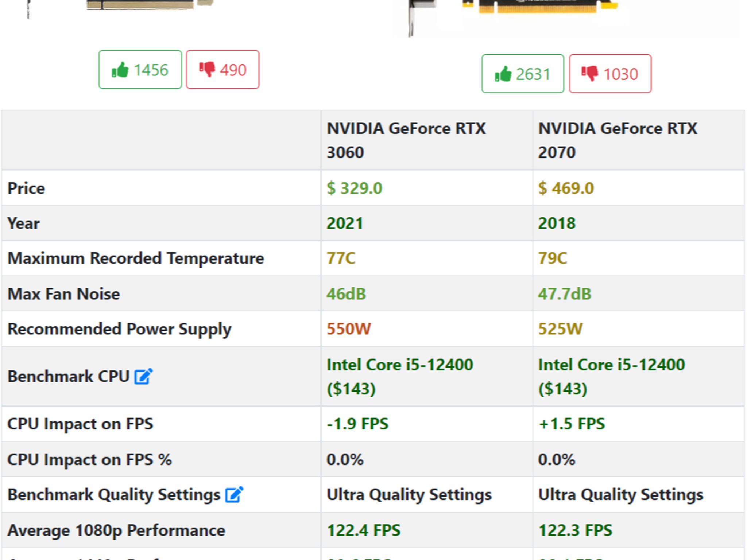Click the Year row label
Image resolution: width=747 pixels, height=560 pixels.
(24, 223)
